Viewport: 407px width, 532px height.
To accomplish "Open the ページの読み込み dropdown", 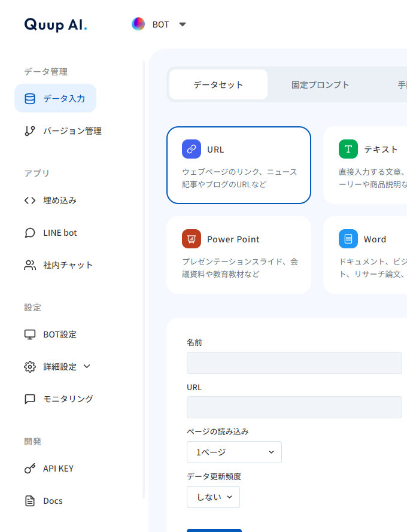I will (234, 452).
